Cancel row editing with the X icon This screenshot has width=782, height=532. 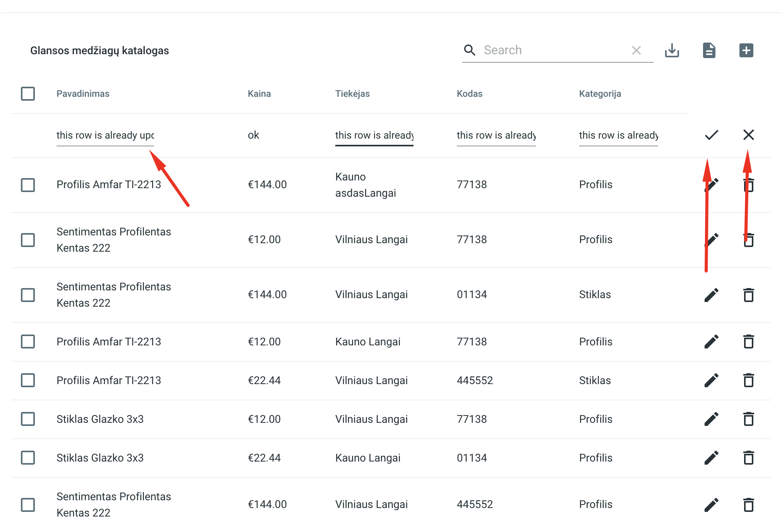pos(748,135)
